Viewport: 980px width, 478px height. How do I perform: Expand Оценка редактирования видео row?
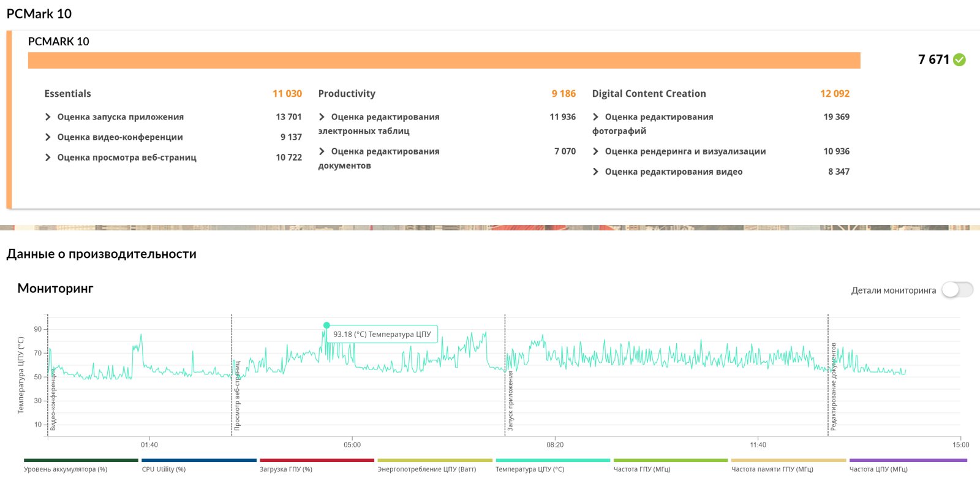coord(595,172)
